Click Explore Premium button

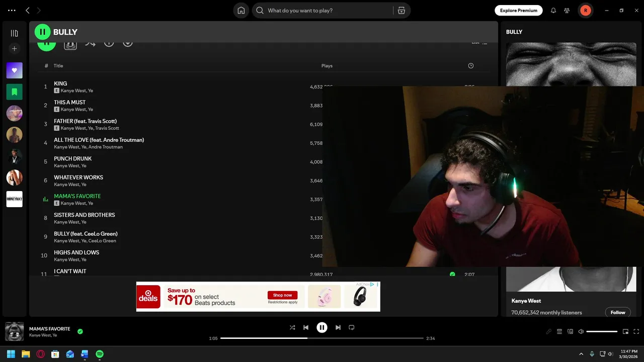pyautogui.click(x=519, y=11)
